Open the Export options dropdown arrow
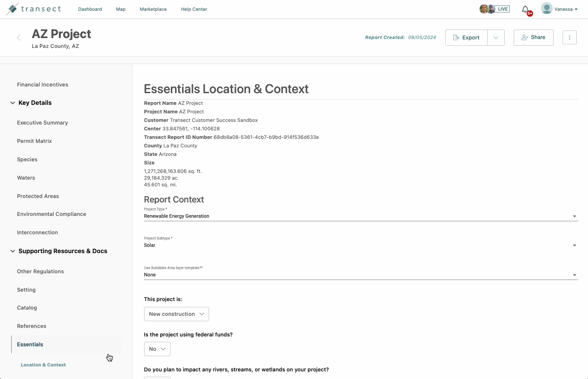The image size is (588, 379). 496,38
